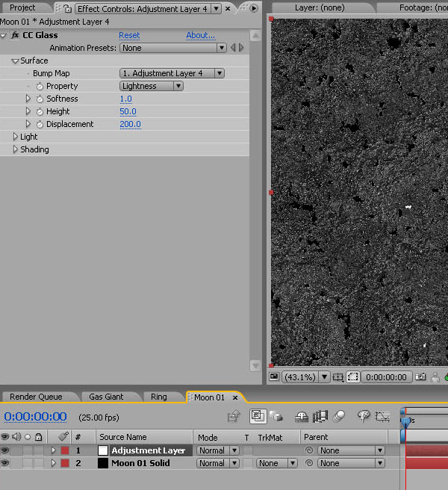Click the Reset link for CC Glass
The width and height of the screenshot is (448, 490).
[x=129, y=35]
